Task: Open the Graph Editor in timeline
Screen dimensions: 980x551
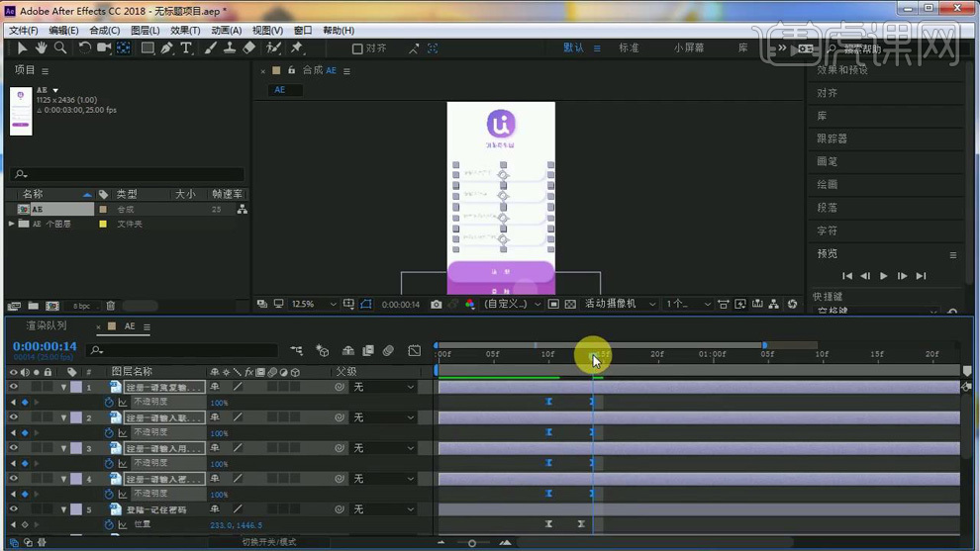Action: (414, 350)
